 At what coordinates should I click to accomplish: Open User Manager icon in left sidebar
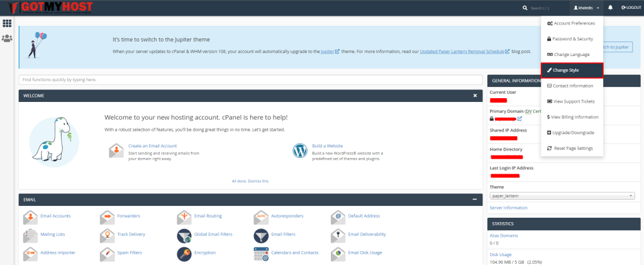[x=8, y=38]
